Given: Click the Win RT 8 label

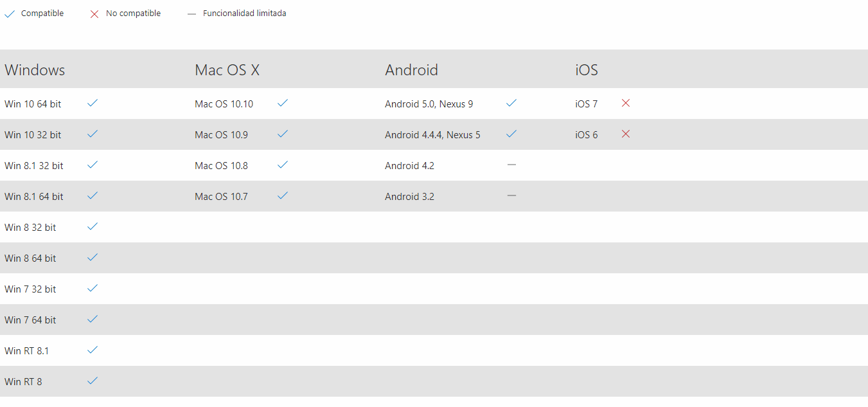Looking at the screenshot, I should [x=23, y=382].
